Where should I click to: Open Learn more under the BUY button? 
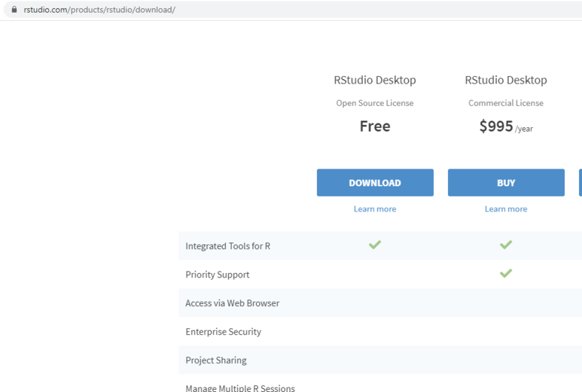pyautogui.click(x=506, y=209)
